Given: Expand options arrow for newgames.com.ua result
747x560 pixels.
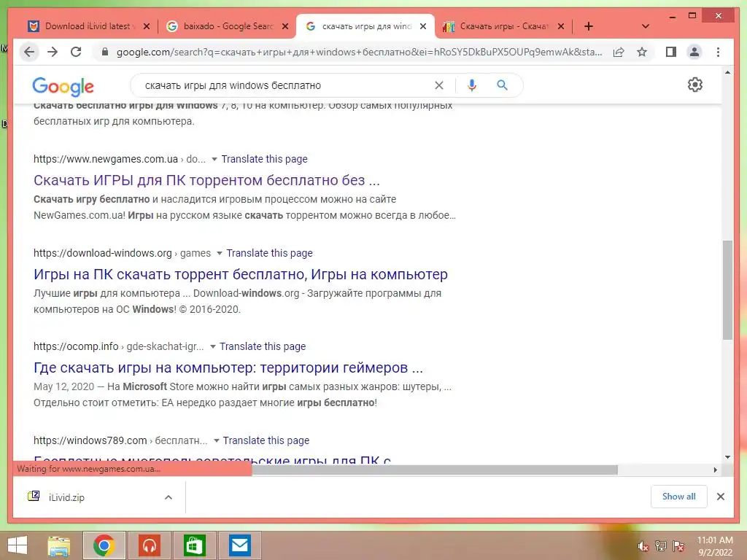Looking at the screenshot, I should [214, 159].
